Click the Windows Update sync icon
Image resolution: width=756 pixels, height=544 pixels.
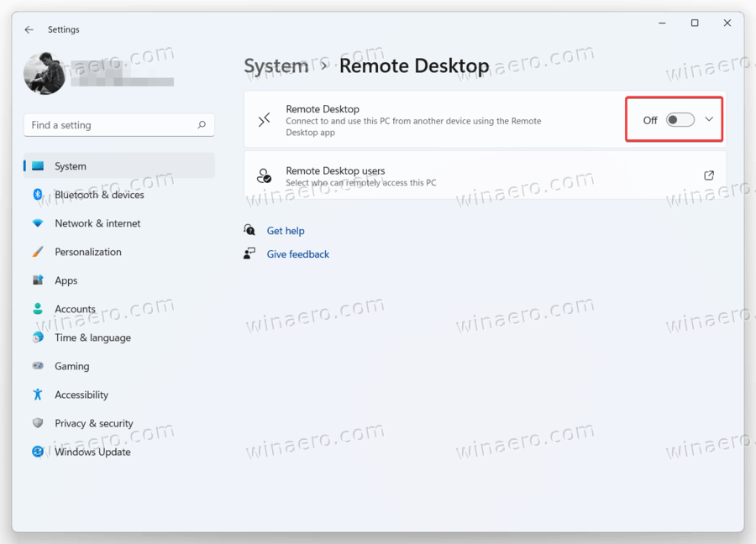click(38, 452)
